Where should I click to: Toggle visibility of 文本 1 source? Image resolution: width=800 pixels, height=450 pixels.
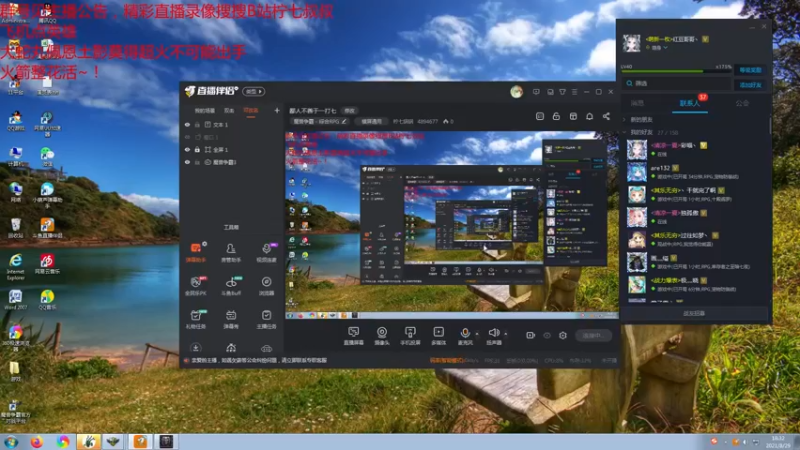click(187, 124)
